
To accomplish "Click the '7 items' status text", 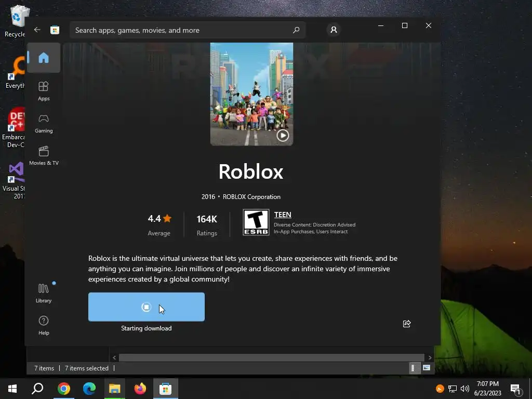I will (x=44, y=368).
